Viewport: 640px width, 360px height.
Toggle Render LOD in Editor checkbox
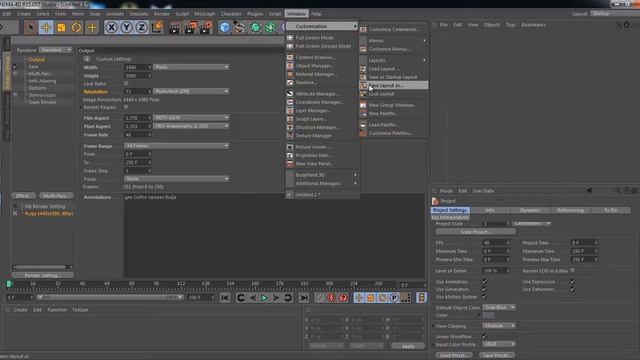pos(572,270)
